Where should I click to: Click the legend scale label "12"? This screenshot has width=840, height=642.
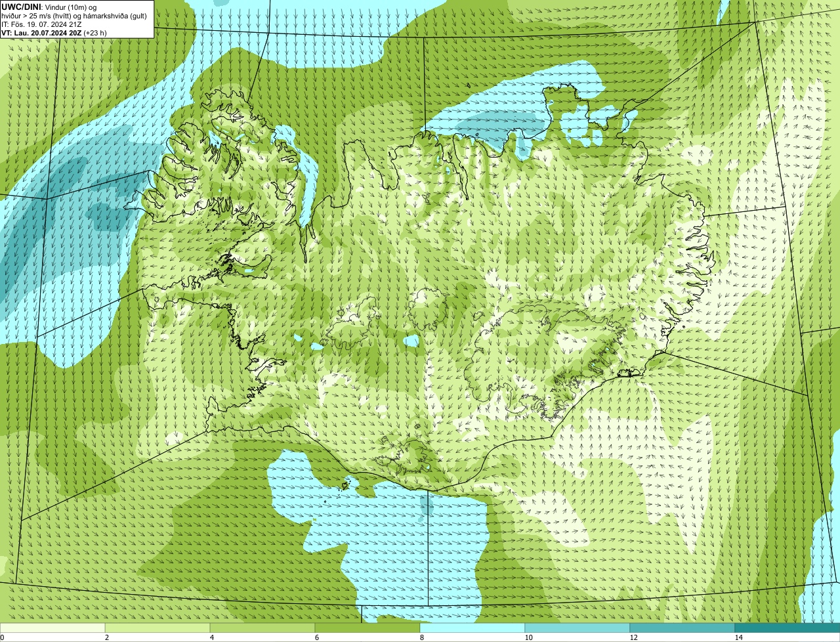(633, 637)
